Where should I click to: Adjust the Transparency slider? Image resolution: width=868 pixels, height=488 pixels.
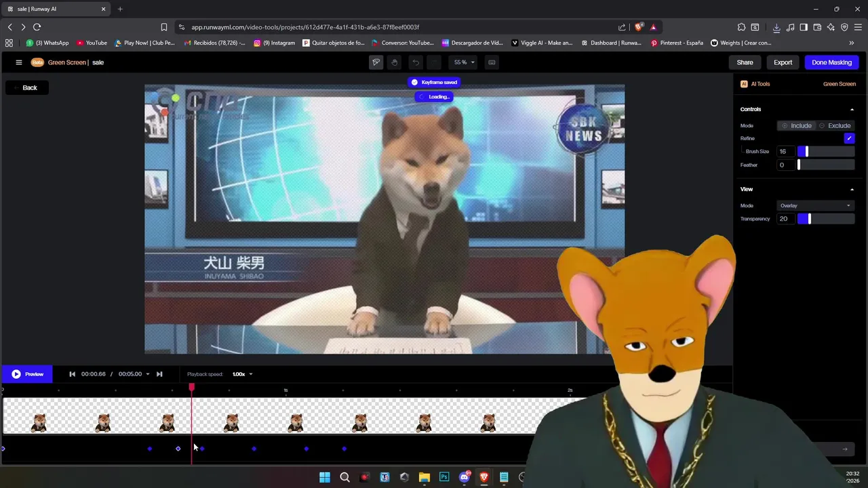825,218
